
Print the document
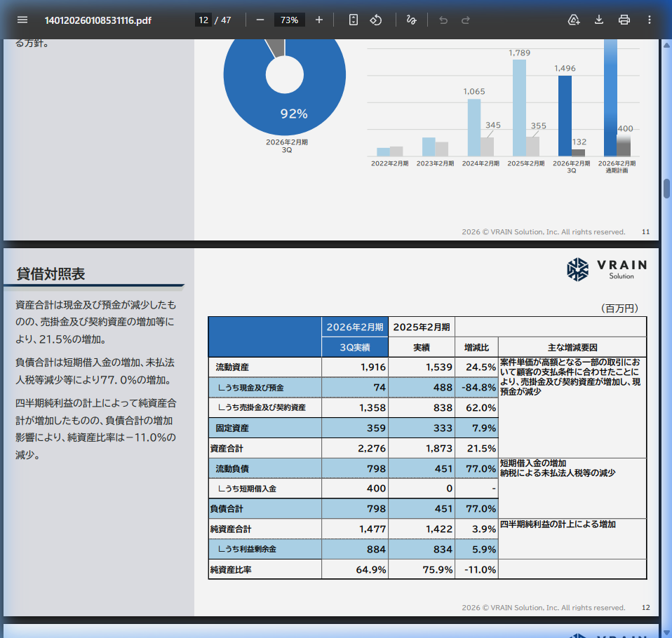click(624, 20)
